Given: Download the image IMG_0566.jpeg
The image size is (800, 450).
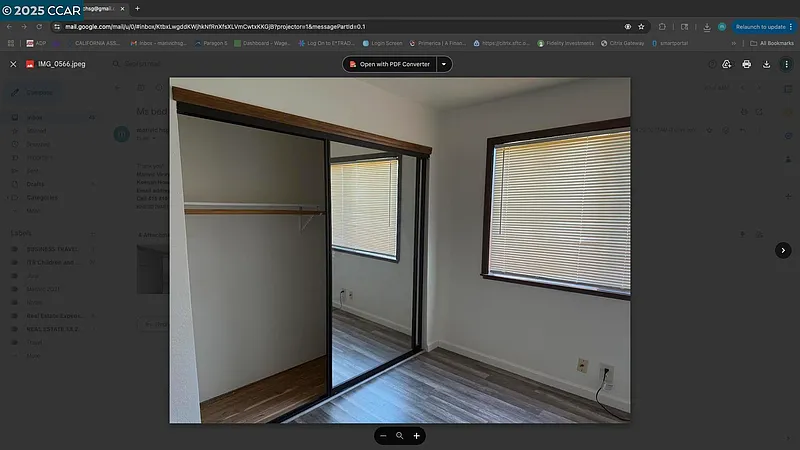Looking at the screenshot, I should click(766, 64).
